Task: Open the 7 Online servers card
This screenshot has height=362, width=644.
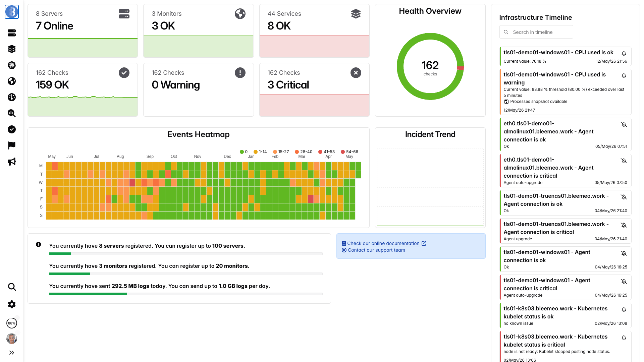Action: [x=83, y=31]
